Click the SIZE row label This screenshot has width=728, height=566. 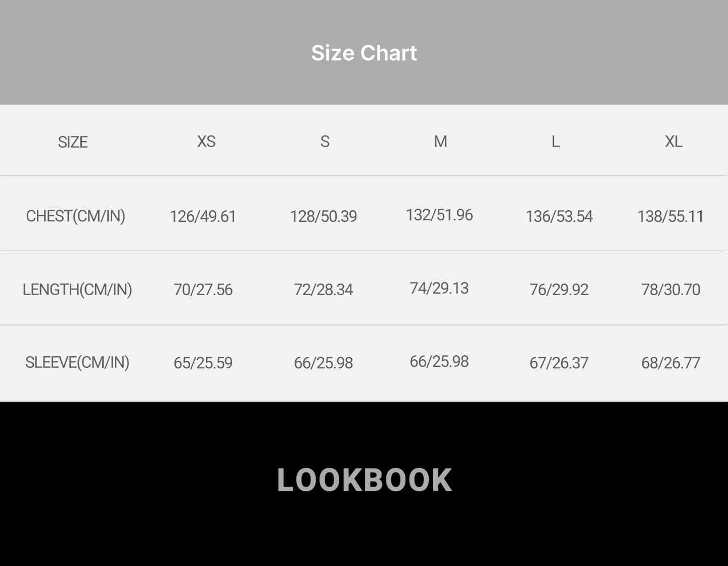coord(73,142)
